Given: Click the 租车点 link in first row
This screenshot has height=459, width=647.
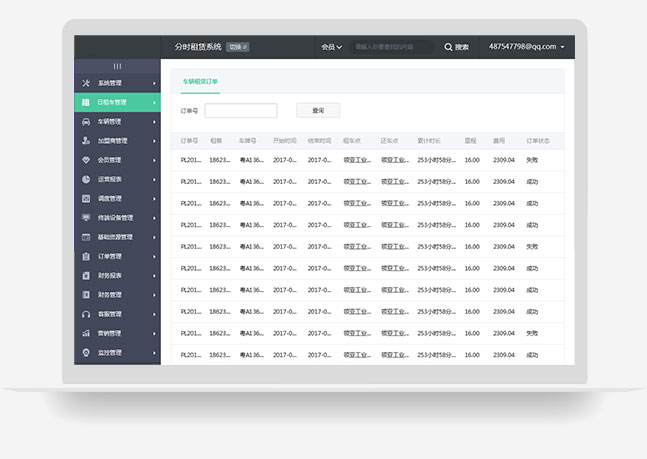Looking at the screenshot, I should click(x=356, y=159).
